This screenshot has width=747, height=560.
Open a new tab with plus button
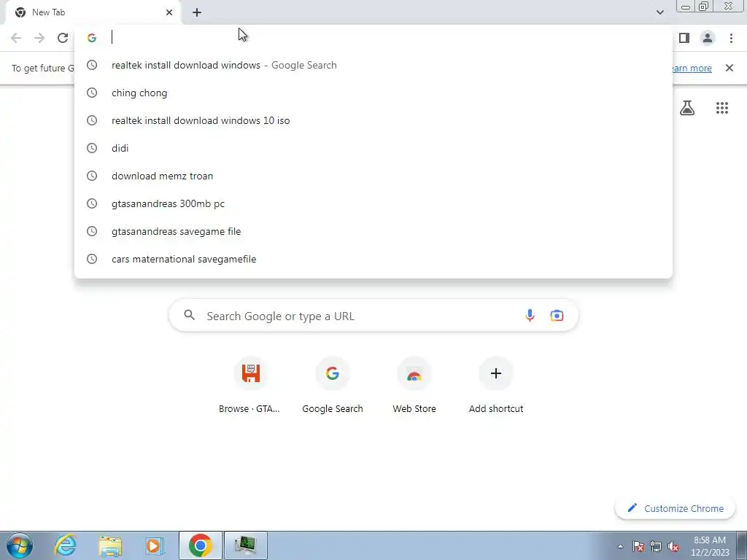(197, 12)
